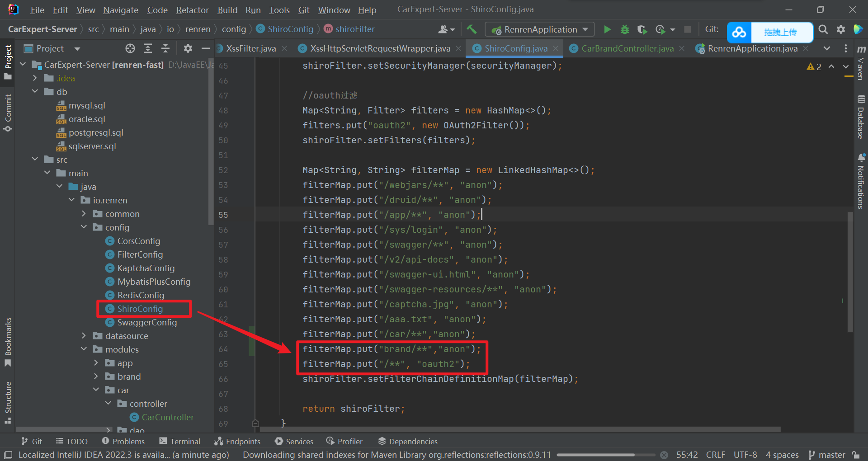Toggle file read-only lock in status bar
The width and height of the screenshot is (868, 461).
click(x=856, y=455)
